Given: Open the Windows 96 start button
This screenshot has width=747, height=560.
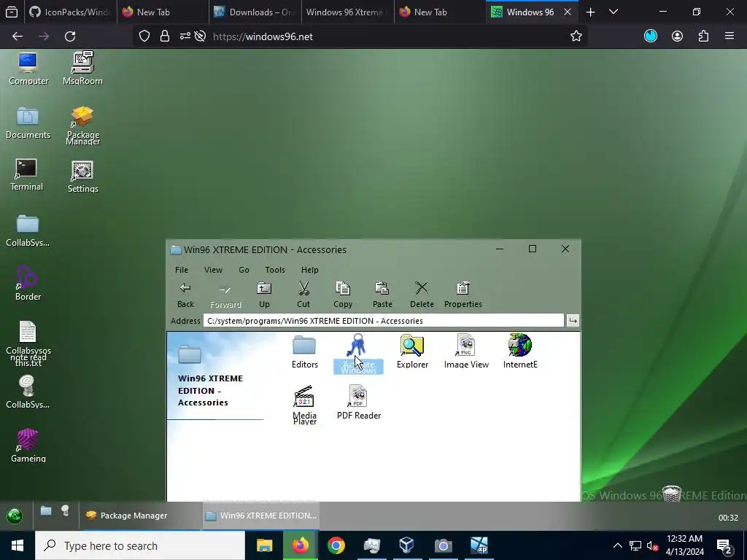Looking at the screenshot, I should tap(15, 516).
